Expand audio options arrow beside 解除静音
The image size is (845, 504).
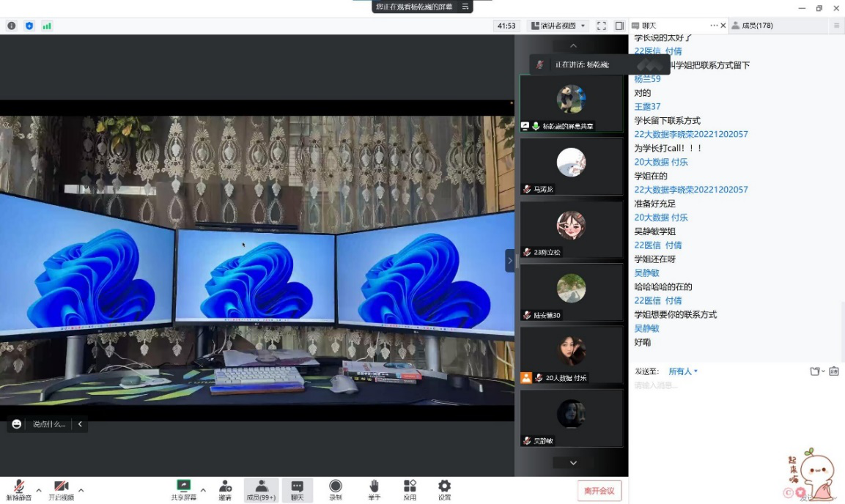[39, 490]
